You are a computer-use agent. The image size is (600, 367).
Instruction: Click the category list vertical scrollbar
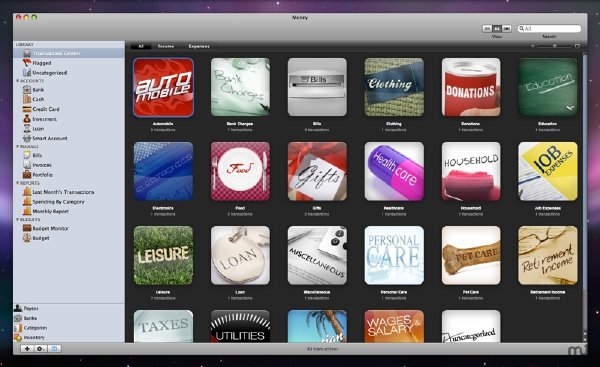[584, 172]
